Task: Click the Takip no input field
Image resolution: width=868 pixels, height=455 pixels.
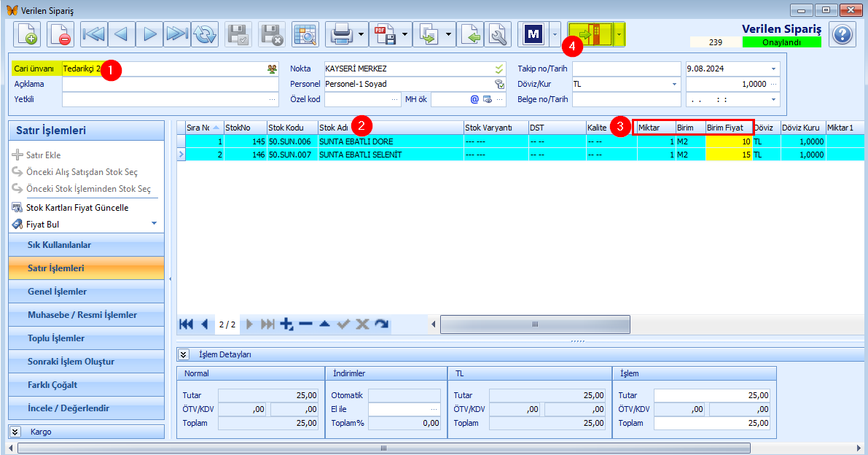Action: [627, 69]
